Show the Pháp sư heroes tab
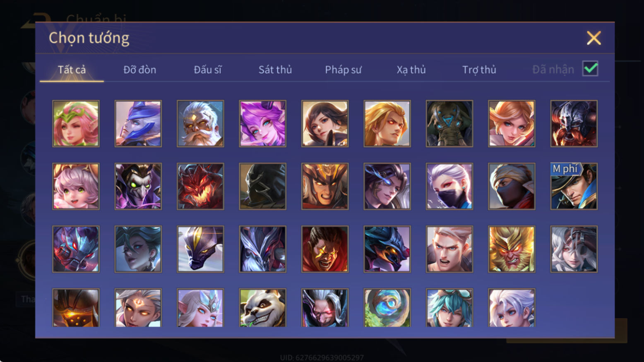The image size is (644, 362). click(343, 70)
